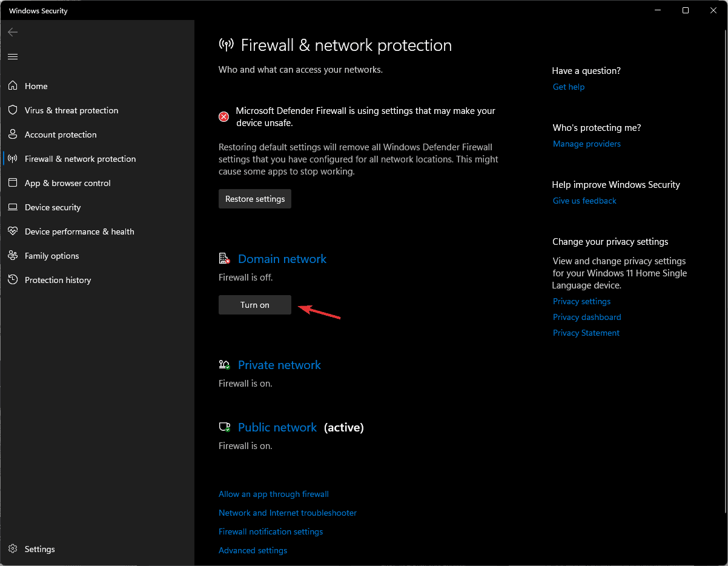
Task: Open the Public network link
Action: coord(277,427)
